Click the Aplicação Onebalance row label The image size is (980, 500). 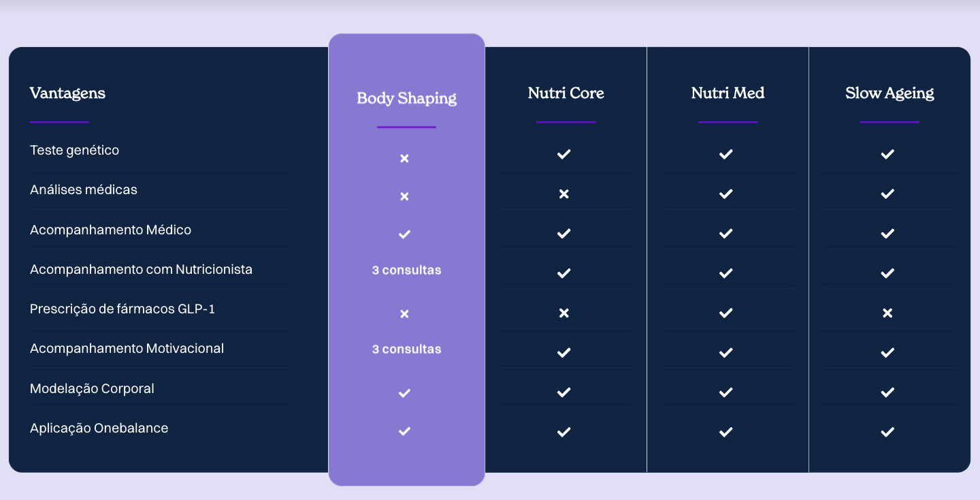(99, 428)
